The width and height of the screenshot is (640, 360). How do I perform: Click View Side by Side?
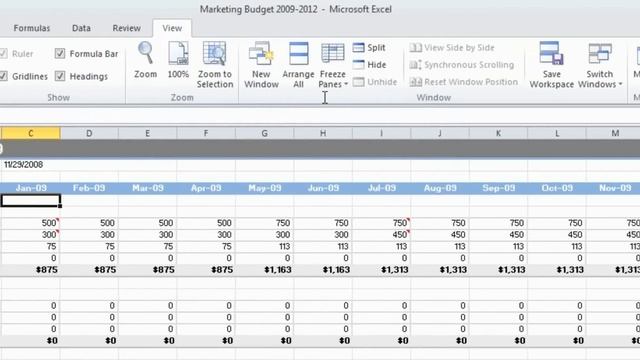(452, 48)
